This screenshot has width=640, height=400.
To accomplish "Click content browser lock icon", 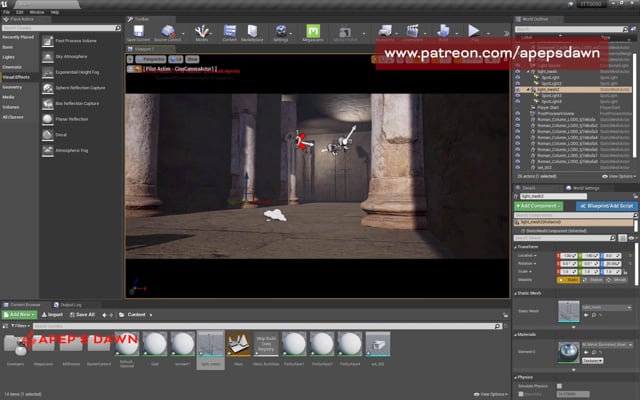I will click(505, 315).
